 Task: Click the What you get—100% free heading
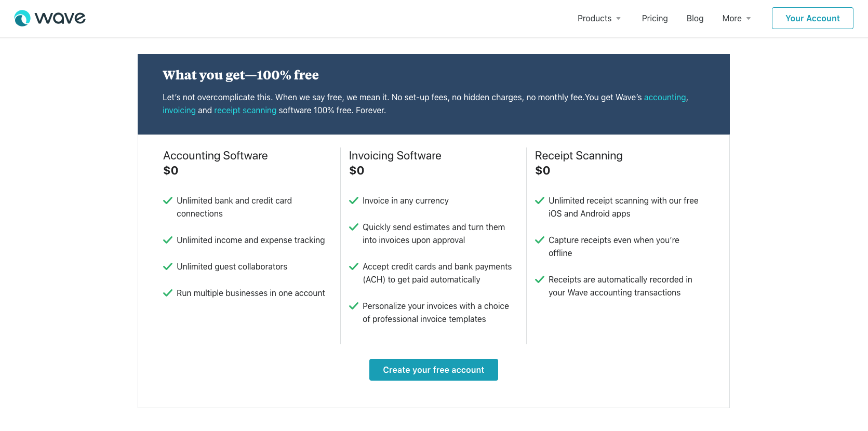pos(241,75)
